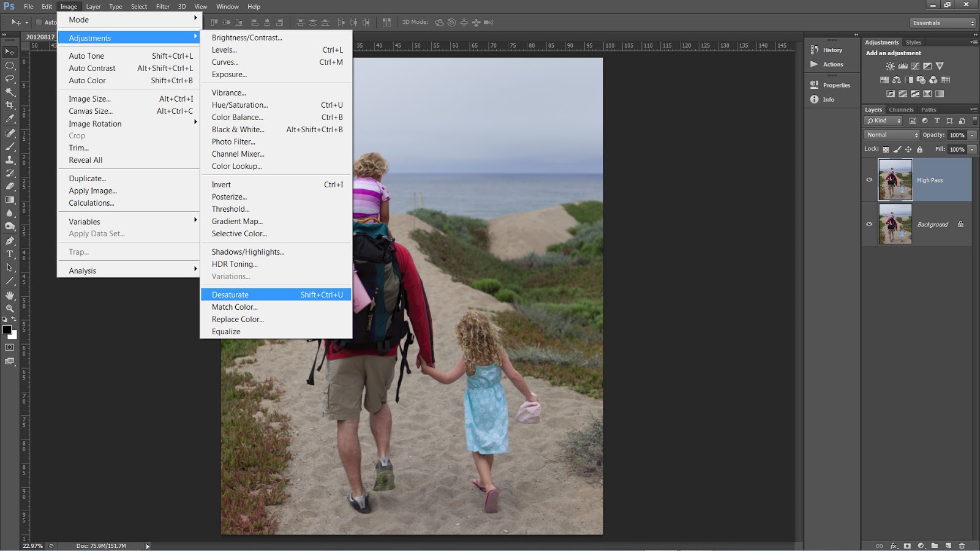Viewport: 980px width, 551px height.
Task: Click the default colors mini icon
Action: click(5, 320)
